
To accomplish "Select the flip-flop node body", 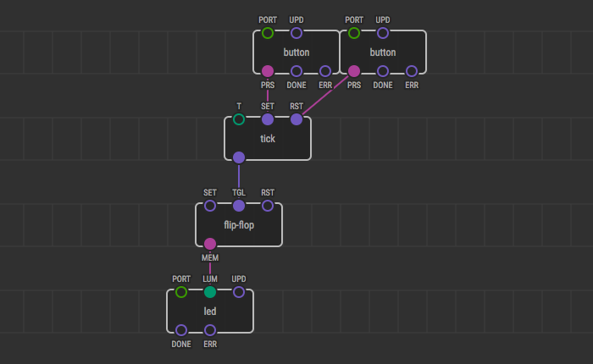I will [239, 225].
